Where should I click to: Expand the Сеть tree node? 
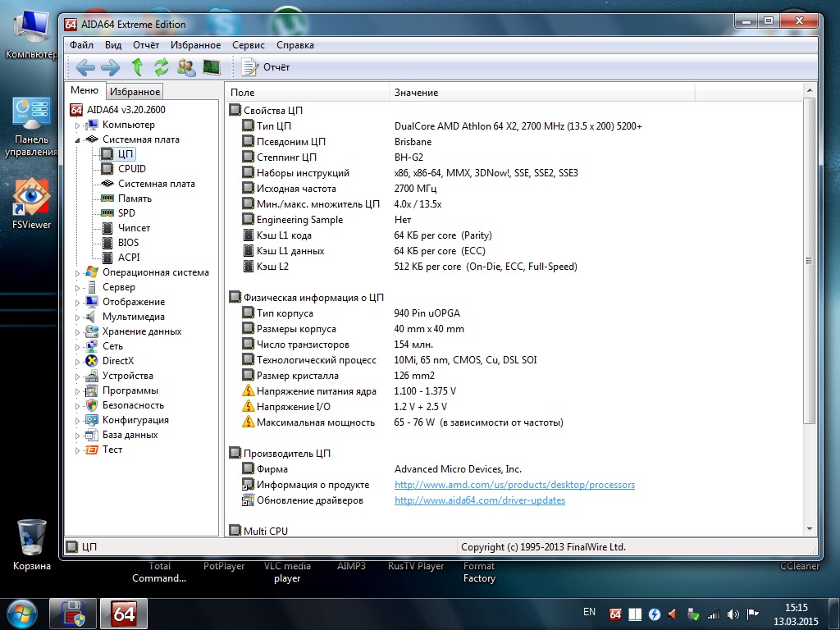tap(77, 347)
